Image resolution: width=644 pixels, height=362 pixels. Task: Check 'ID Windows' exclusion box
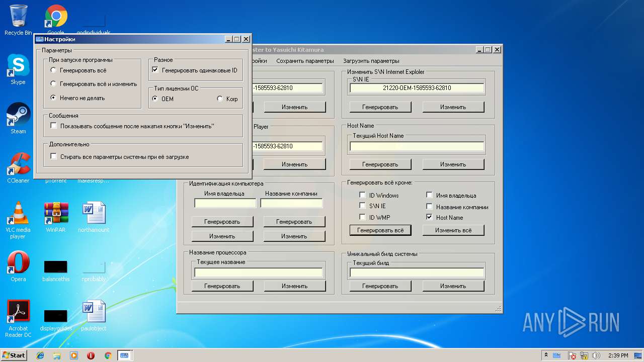pyautogui.click(x=362, y=195)
